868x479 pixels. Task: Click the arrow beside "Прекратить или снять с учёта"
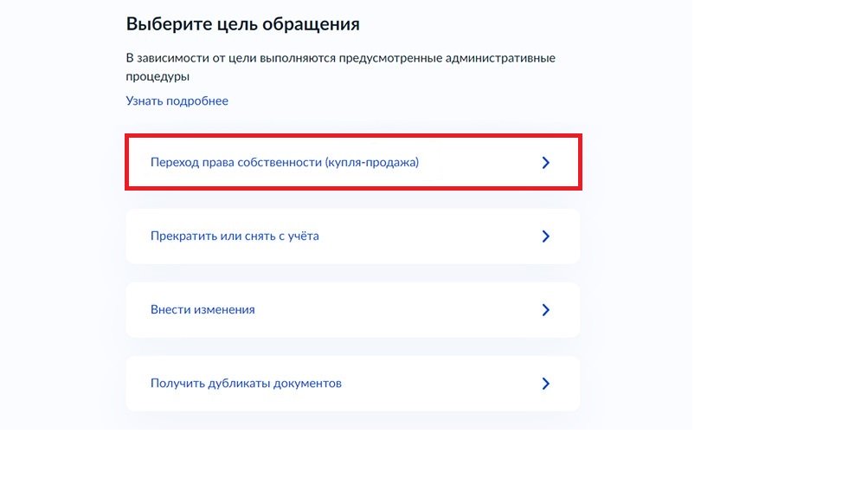pos(545,236)
